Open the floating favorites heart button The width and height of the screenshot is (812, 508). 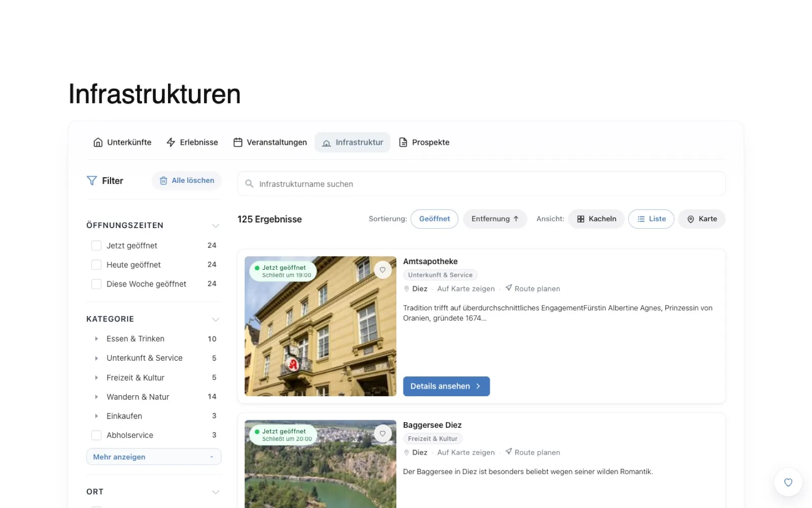click(x=788, y=482)
